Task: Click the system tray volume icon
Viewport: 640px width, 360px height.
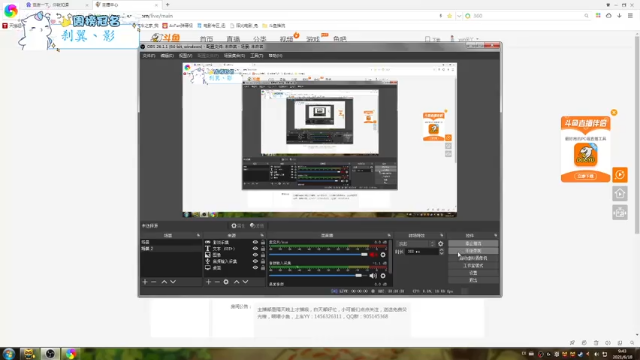Action: 596,354
